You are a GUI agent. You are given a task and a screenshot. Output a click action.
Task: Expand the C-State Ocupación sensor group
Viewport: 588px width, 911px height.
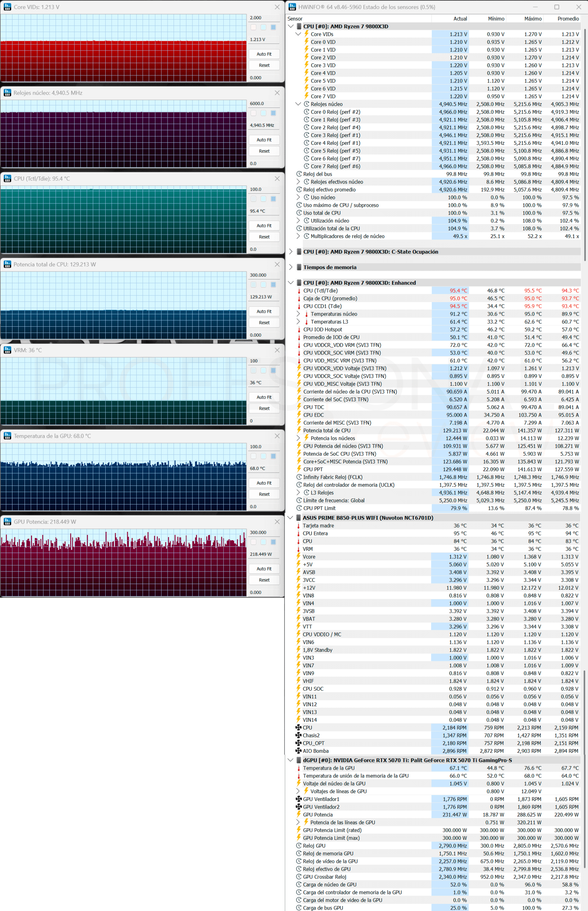coord(291,251)
